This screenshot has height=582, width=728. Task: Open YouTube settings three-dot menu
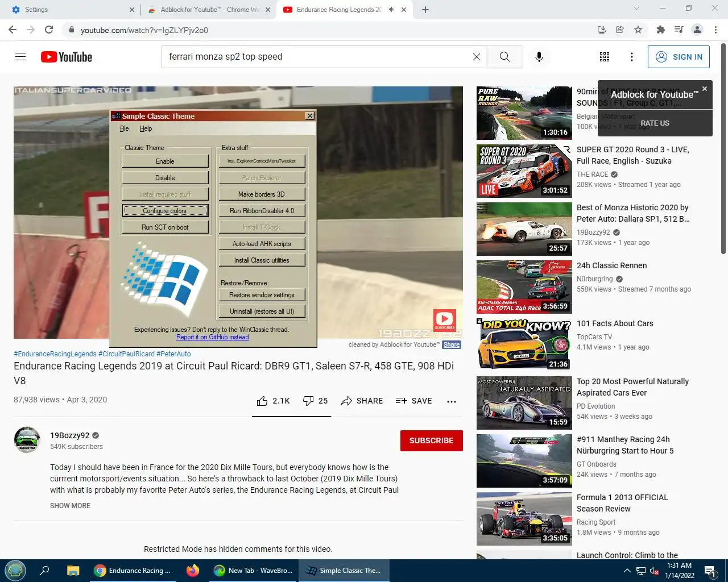631,57
